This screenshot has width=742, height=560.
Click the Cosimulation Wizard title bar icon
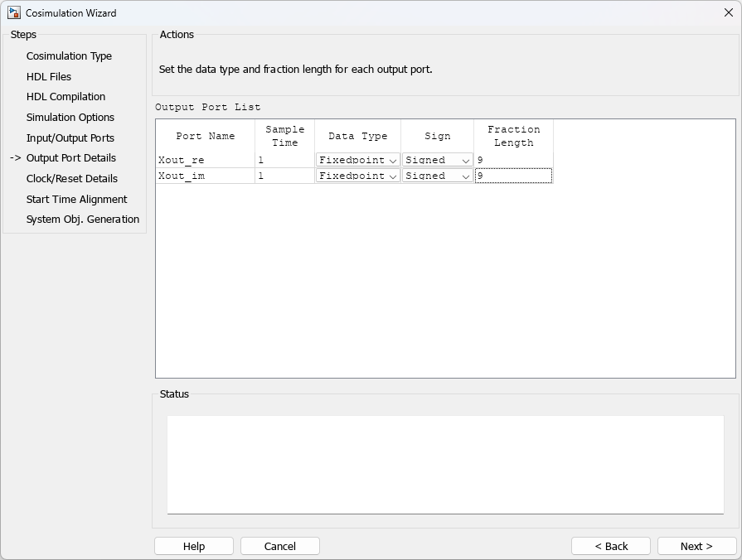tap(14, 12)
